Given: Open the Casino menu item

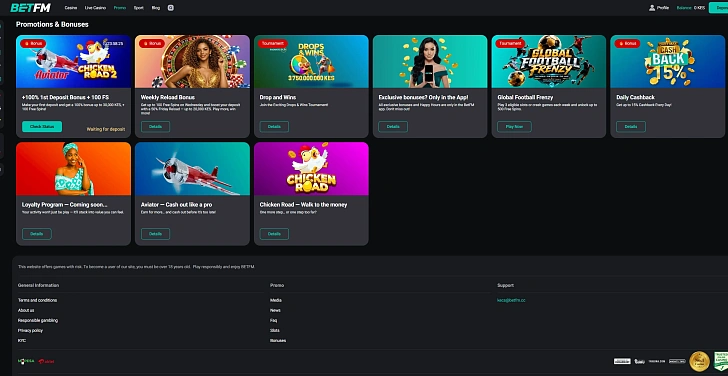Looking at the screenshot, I should click(x=71, y=8).
